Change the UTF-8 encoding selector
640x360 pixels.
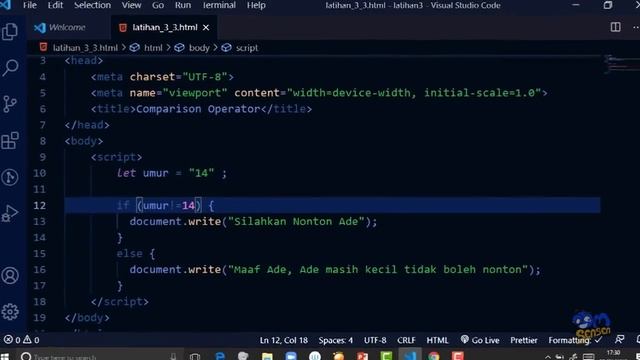(375, 340)
